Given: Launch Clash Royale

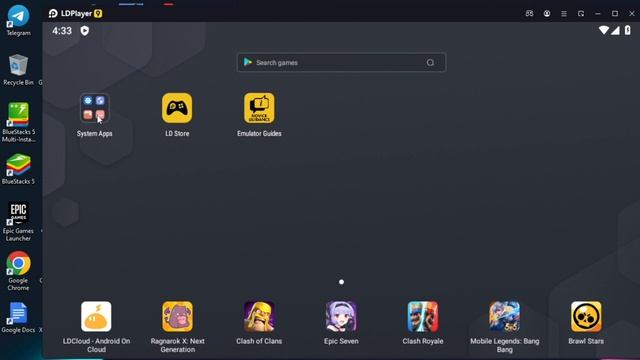Looking at the screenshot, I should (423, 316).
